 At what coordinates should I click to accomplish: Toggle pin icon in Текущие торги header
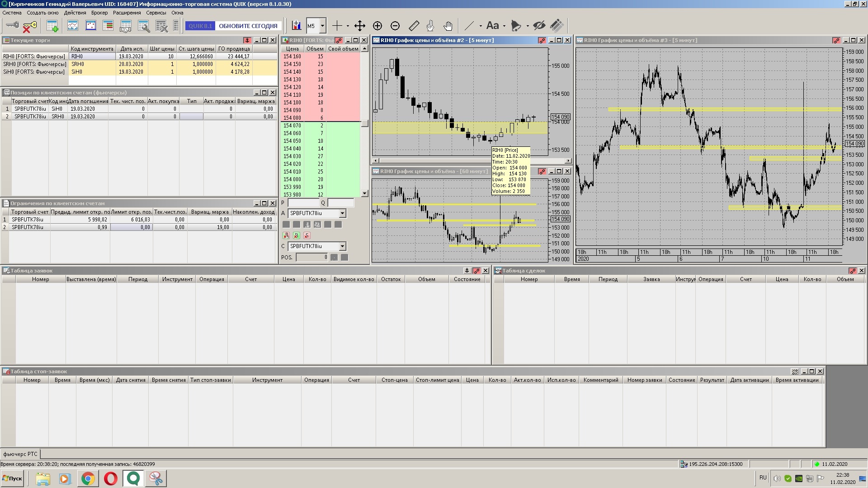247,40
